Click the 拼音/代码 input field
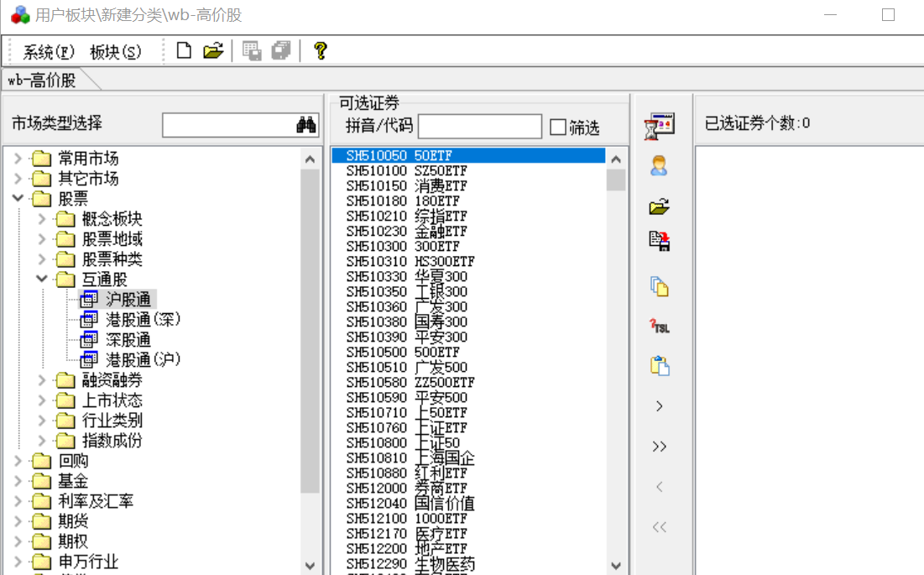The width and height of the screenshot is (924, 575). coord(480,126)
